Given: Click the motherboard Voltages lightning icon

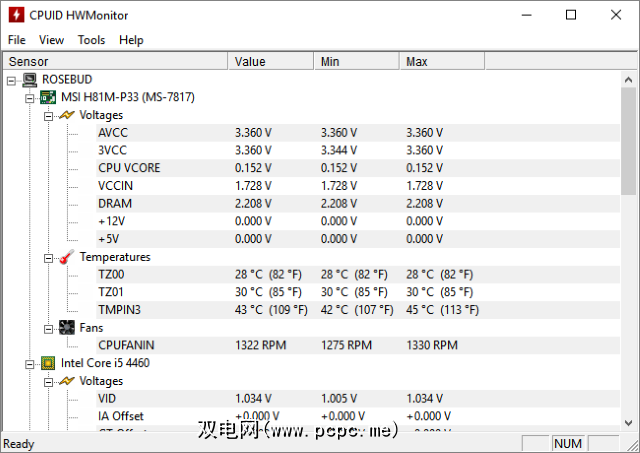Looking at the screenshot, I should click(67, 115).
